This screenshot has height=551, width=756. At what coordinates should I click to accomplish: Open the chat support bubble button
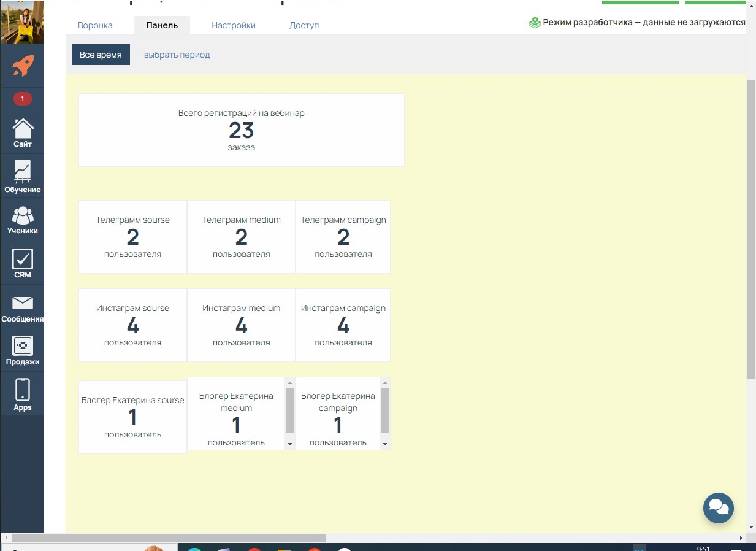pos(719,507)
